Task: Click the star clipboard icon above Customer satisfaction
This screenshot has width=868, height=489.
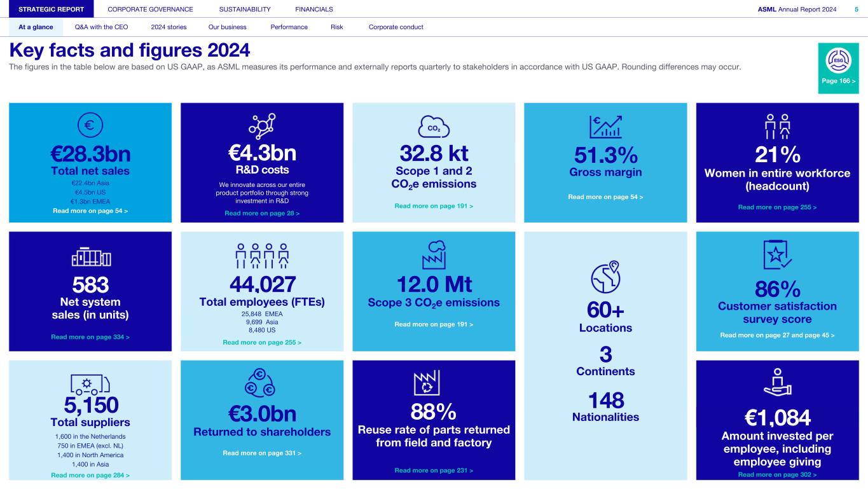Action: point(777,255)
